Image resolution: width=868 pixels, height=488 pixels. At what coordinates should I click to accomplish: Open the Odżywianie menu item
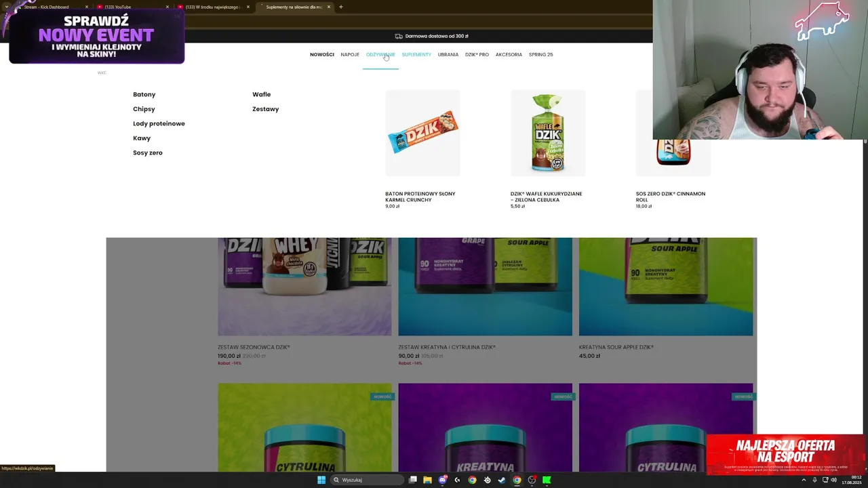(x=380, y=54)
